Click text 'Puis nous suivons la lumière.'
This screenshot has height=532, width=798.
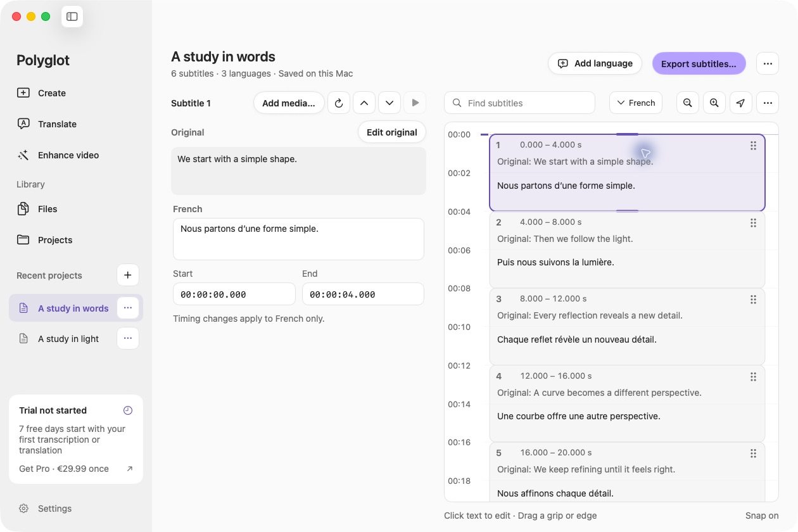tap(555, 262)
